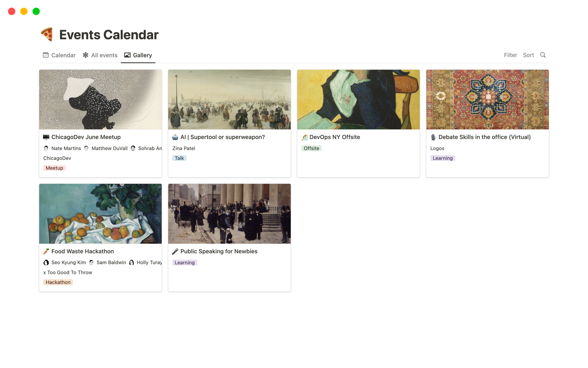Click the carrot icon beside Food Waste Hackathon
Image resolution: width=588 pixels, height=368 pixels.
46,251
